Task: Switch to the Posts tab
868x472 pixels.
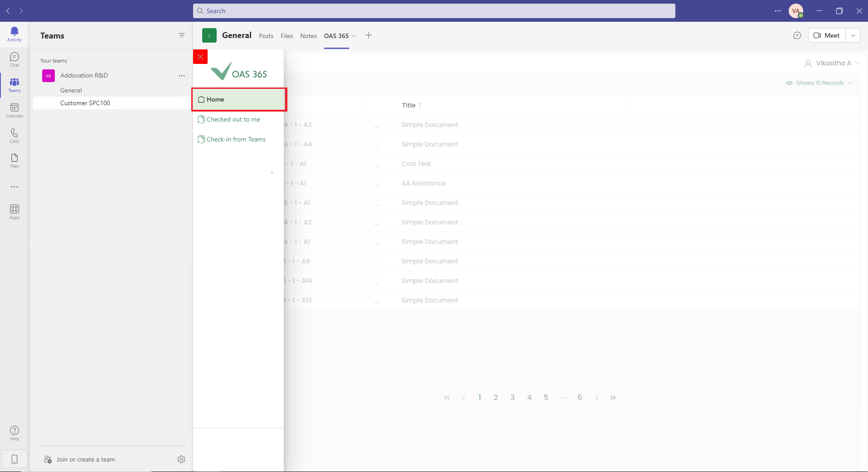Action: pyautogui.click(x=266, y=36)
